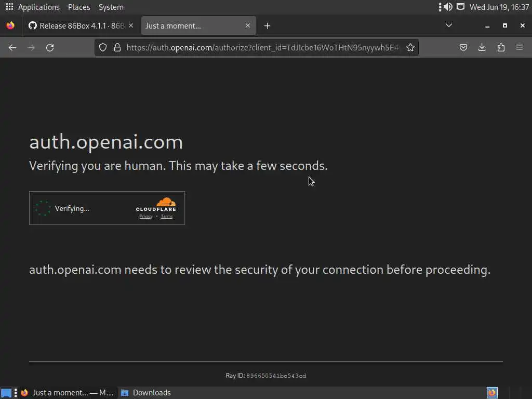Open the network display tray icon
Image resolution: width=532 pixels, height=399 pixels.
(460, 7)
